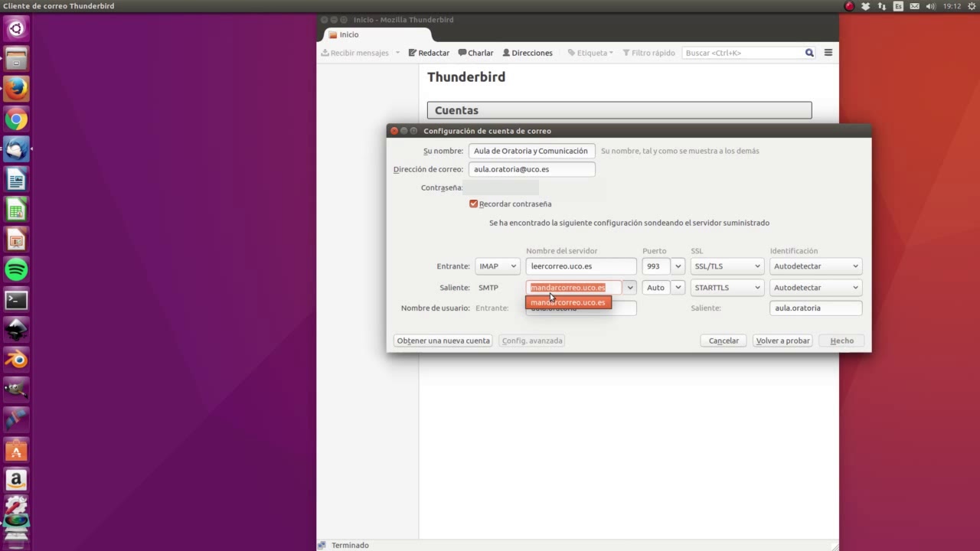The height and width of the screenshot is (551, 980).
Task: Click the Dirección de correo field
Action: 532,169
